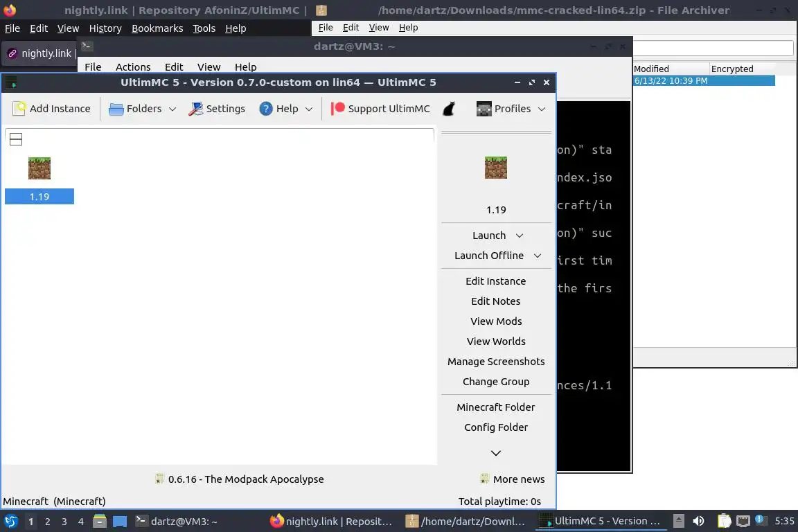Viewport: 798px width, 532px height.
Task: Click the Add Instance button
Action: point(51,109)
